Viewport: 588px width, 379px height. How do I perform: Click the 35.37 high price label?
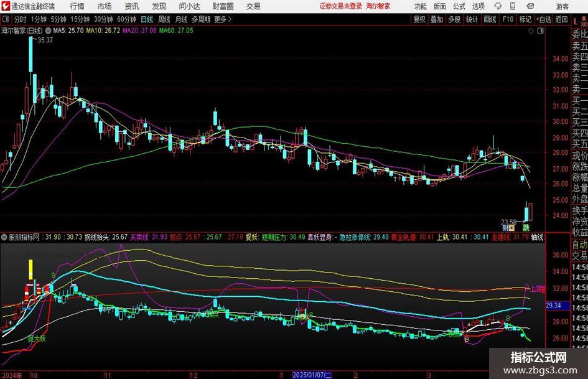[45, 40]
